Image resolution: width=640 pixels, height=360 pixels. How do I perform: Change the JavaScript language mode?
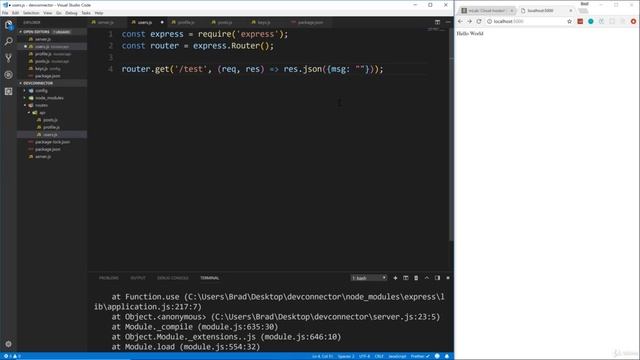point(397,356)
